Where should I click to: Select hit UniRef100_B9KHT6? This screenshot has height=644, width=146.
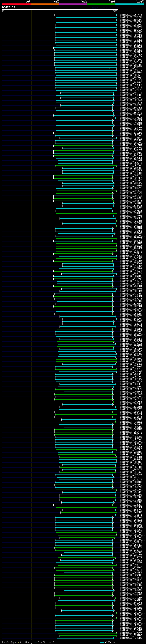tap(131, 565)
